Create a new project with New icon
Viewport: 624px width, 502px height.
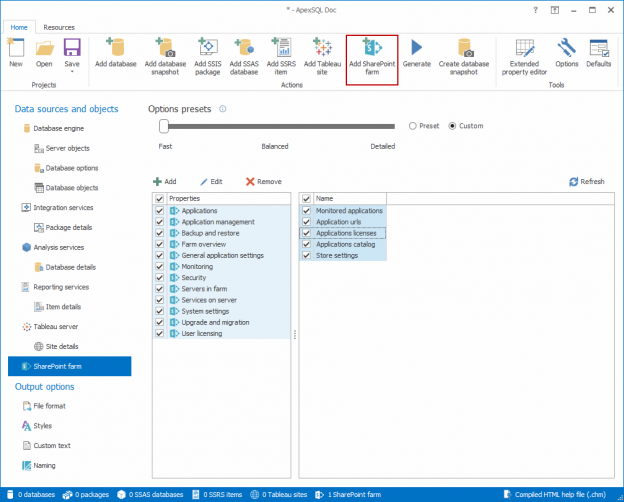tap(16, 53)
